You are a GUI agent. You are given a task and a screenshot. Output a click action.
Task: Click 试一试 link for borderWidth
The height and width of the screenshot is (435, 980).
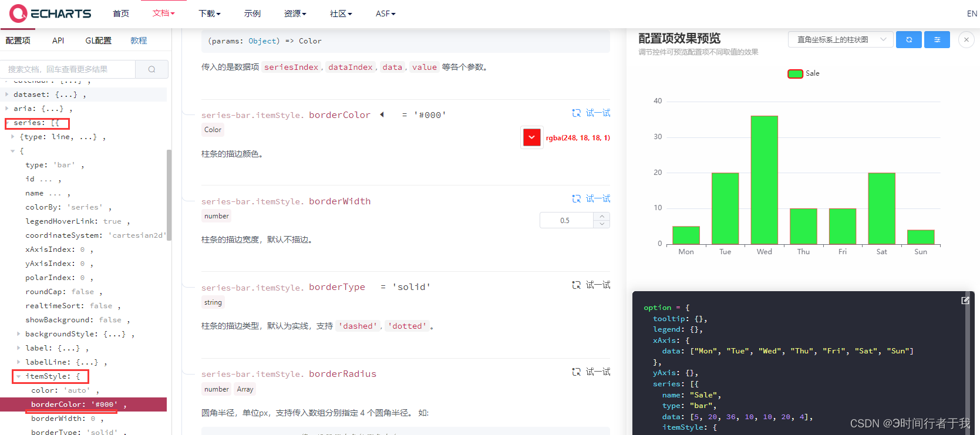tap(598, 198)
